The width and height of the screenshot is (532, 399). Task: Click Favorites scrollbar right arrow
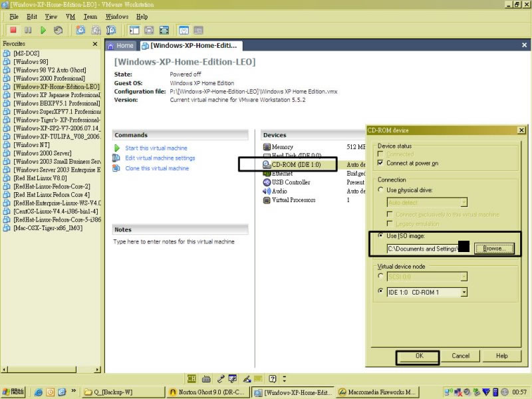[x=98, y=369]
